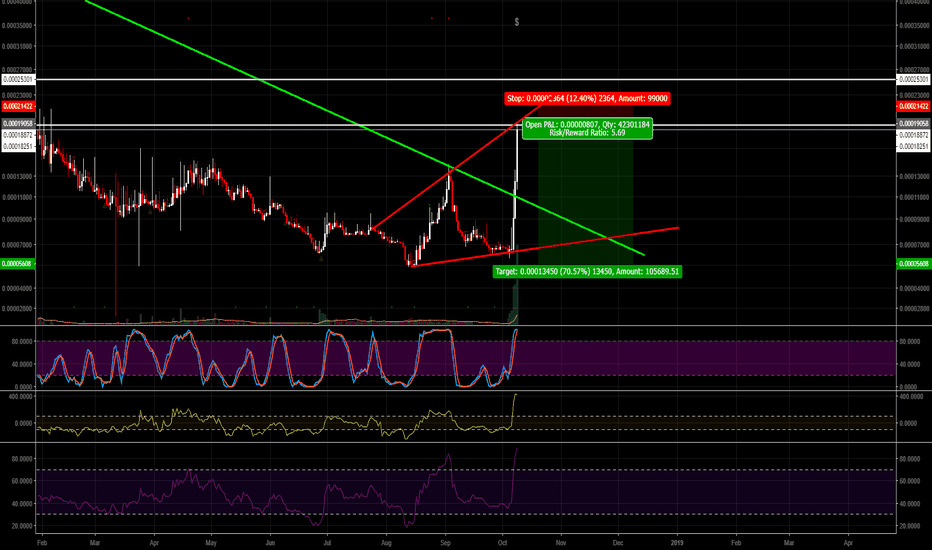Click the Sep label on the time axis
Screen dimensions: 932x550
point(446,542)
